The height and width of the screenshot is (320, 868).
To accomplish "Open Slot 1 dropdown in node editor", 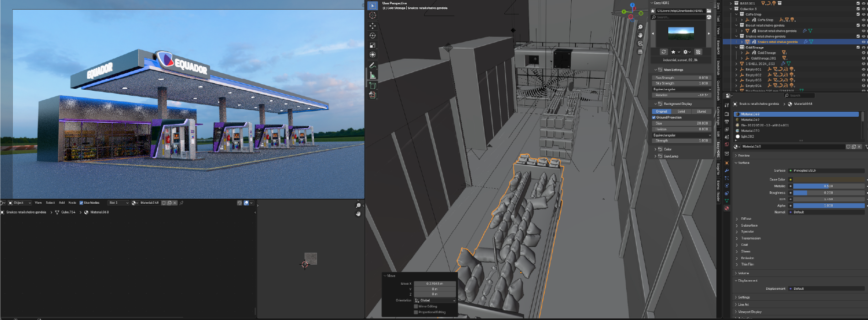I will (118, 203).
